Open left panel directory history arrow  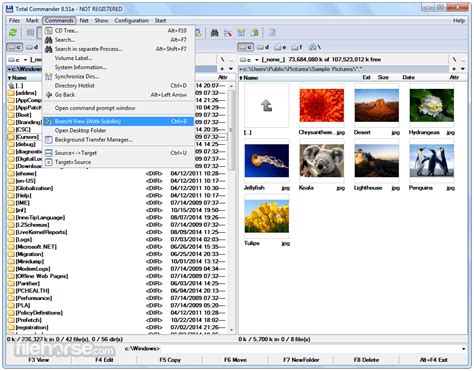231,69
